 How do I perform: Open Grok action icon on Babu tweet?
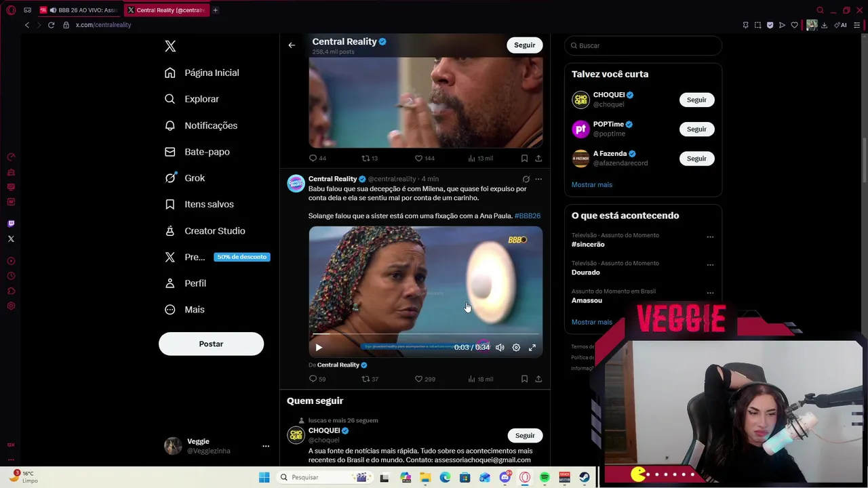coord(526,179)
